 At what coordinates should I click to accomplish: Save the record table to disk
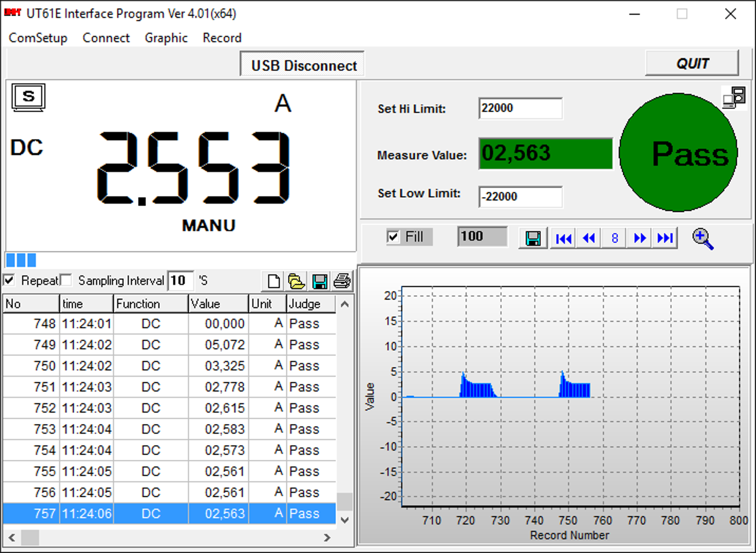pos(319,281)
